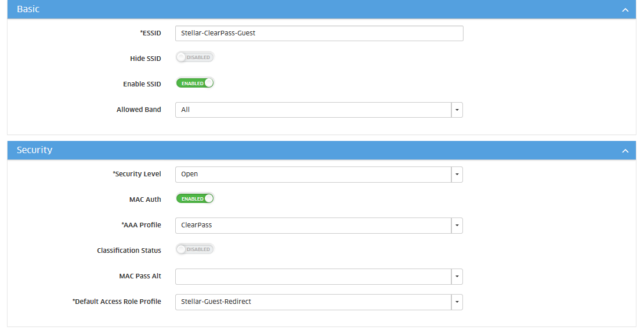Screen dimensions: 644x330
Task: Open Allowed Band dropdown arrow
Action: click(x=457, y=110)
